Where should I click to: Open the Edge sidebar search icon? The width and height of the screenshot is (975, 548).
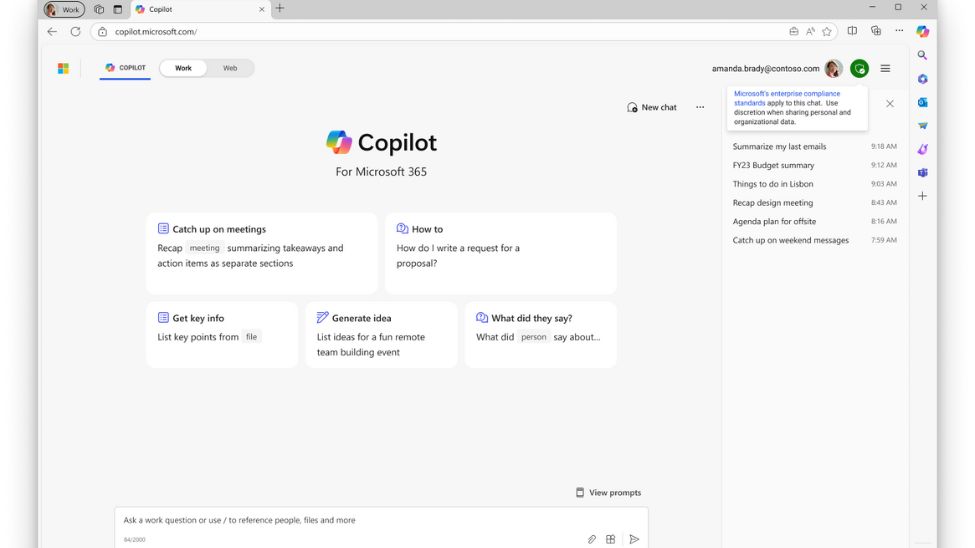coord(922,55)
